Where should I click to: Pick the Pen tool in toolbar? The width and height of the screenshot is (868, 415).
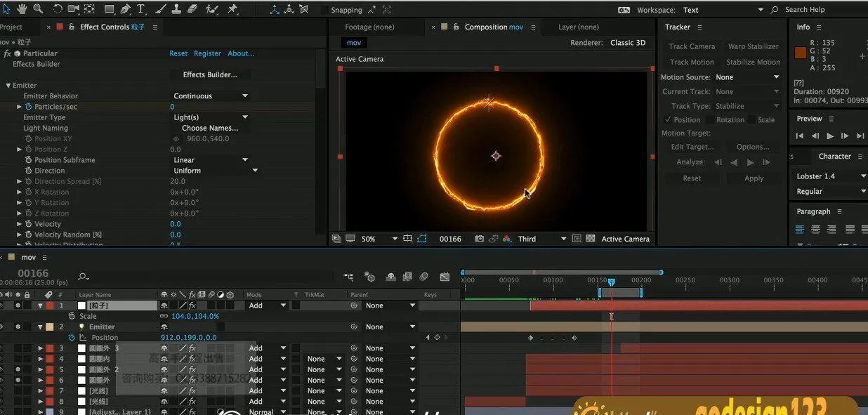[x=125, y=9]
